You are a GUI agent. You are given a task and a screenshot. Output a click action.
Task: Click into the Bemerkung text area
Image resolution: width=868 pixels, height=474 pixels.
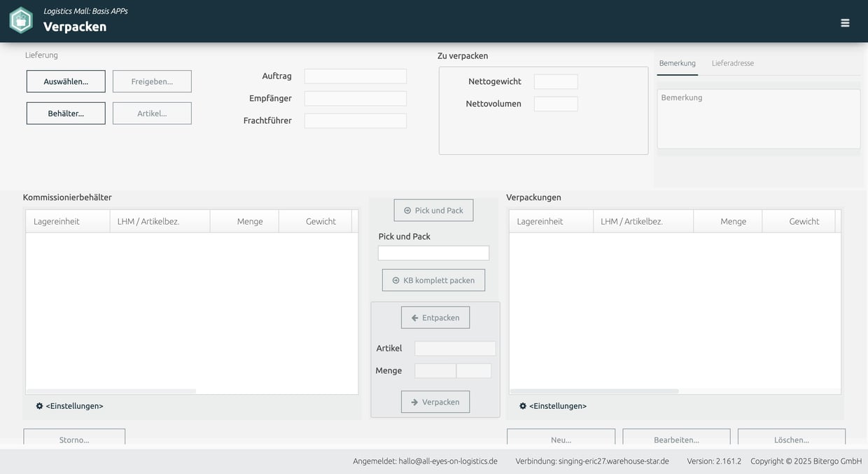point(759,119)
